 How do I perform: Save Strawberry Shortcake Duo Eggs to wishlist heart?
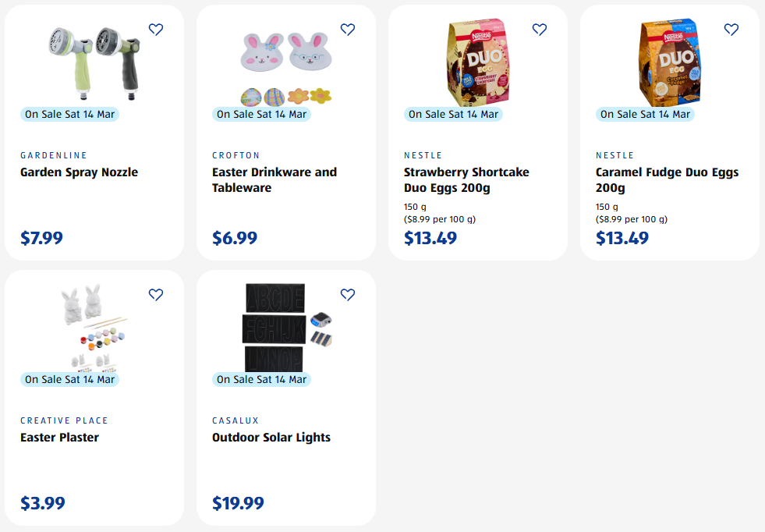[x=540, y=30]
